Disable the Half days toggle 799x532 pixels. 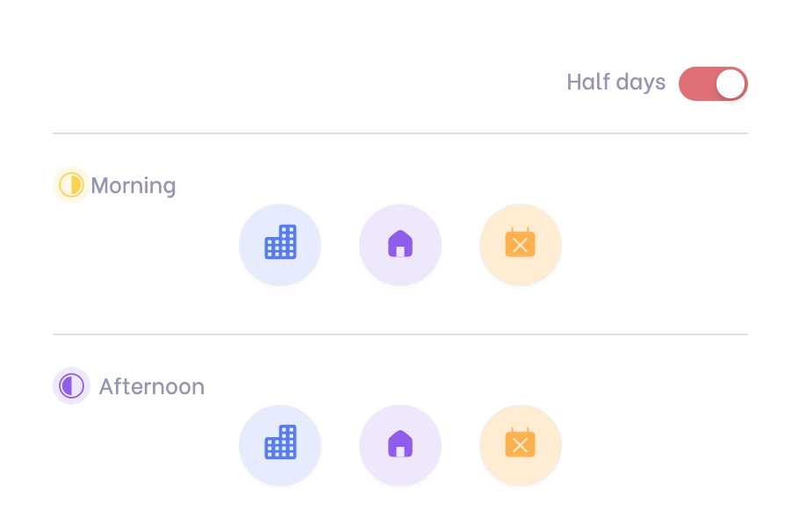tap(712, 83)
